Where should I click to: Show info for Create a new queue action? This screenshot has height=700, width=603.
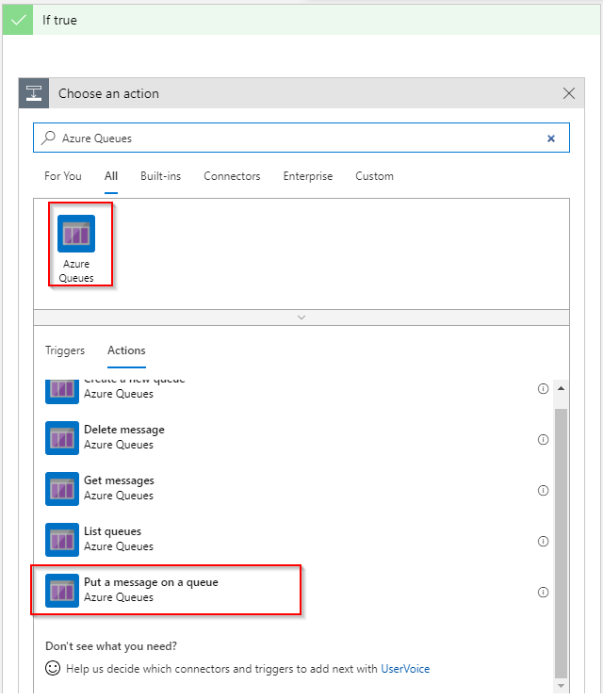(x=543, y=389)
